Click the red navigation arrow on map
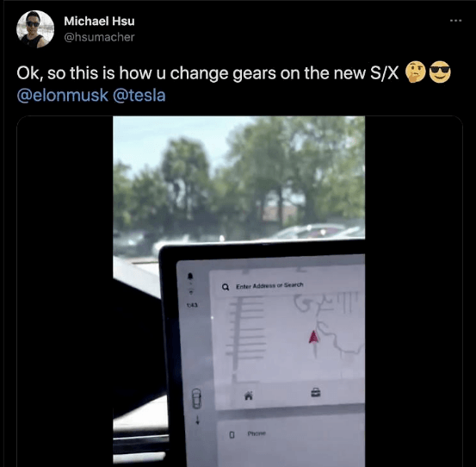476x467 pixels. pyautogui.click(x=313, y=337)
